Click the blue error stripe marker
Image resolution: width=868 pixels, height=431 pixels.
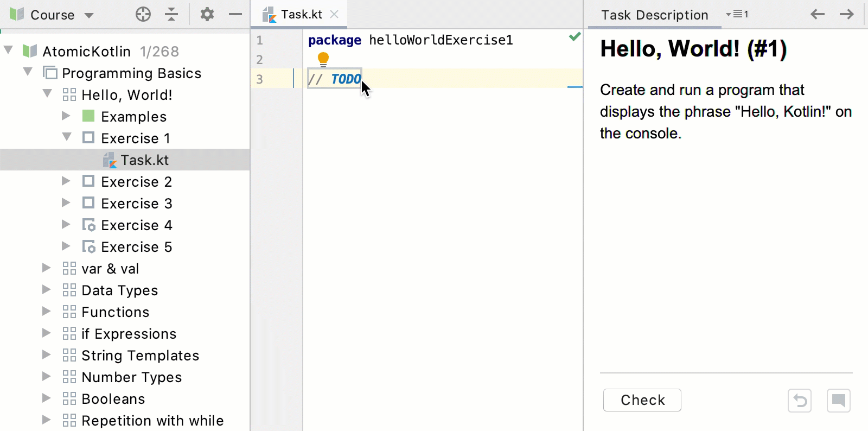[x=575, y=86]
